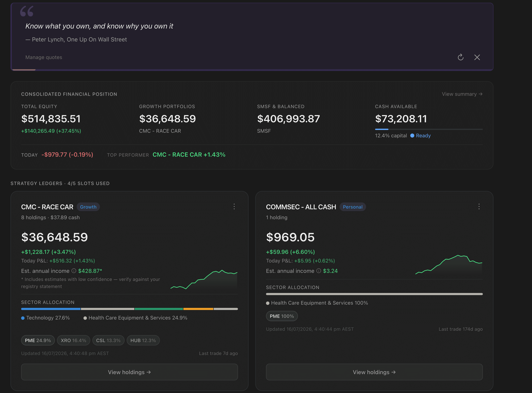Screen dimensions: 532x393
Task: Open the COMMSEC - ALL CASH options menu
Action: (x=479, y=206)
